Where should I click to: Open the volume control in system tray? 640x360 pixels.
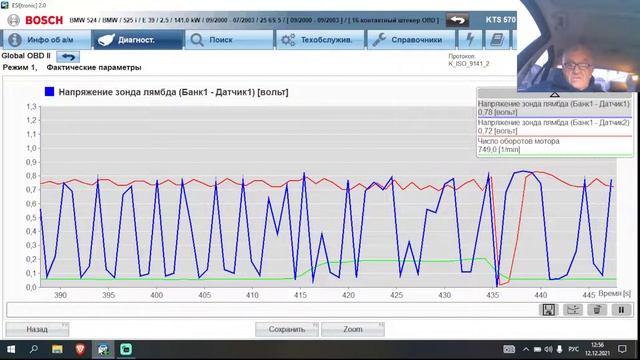click(x=548, y=349)
